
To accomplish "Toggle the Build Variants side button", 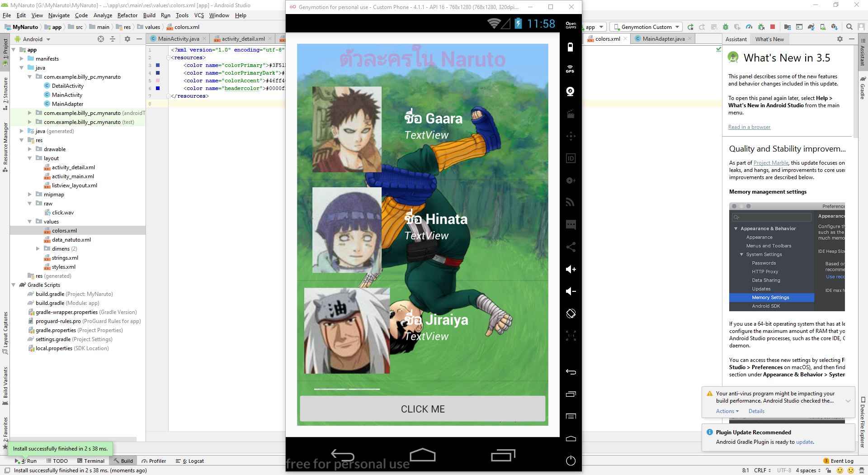I will [5, 385].
